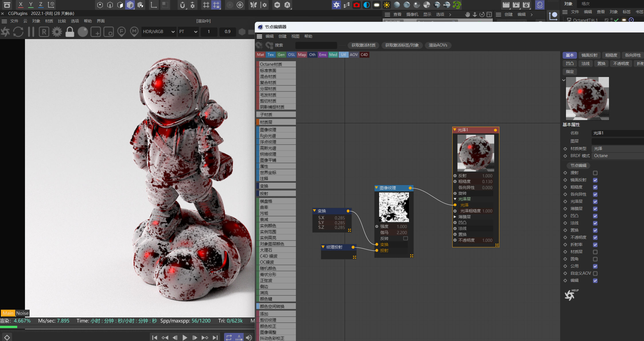Toggle the sound speaker icon
This screenshot has height=341, width=644.
(x=249, y=338)
